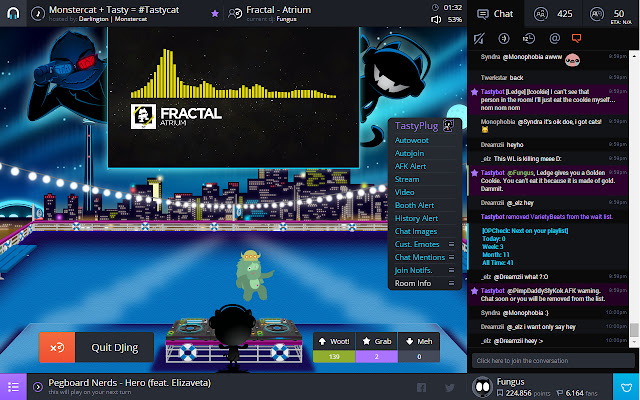640x400 pixels.
Task: Open the wait list tab showing 50
Action: click(611, 14)
